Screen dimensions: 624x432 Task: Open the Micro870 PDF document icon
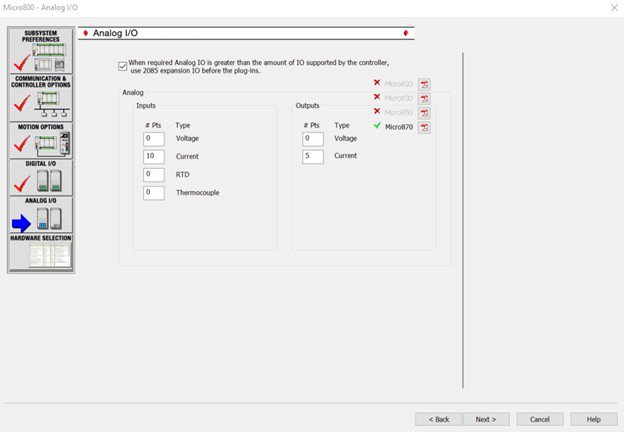(424, 127)
